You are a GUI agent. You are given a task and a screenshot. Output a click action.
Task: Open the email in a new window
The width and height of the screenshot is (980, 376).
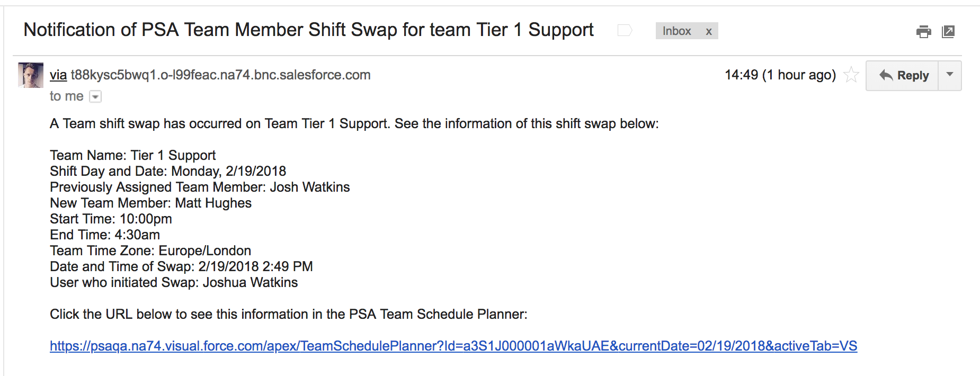948,32
